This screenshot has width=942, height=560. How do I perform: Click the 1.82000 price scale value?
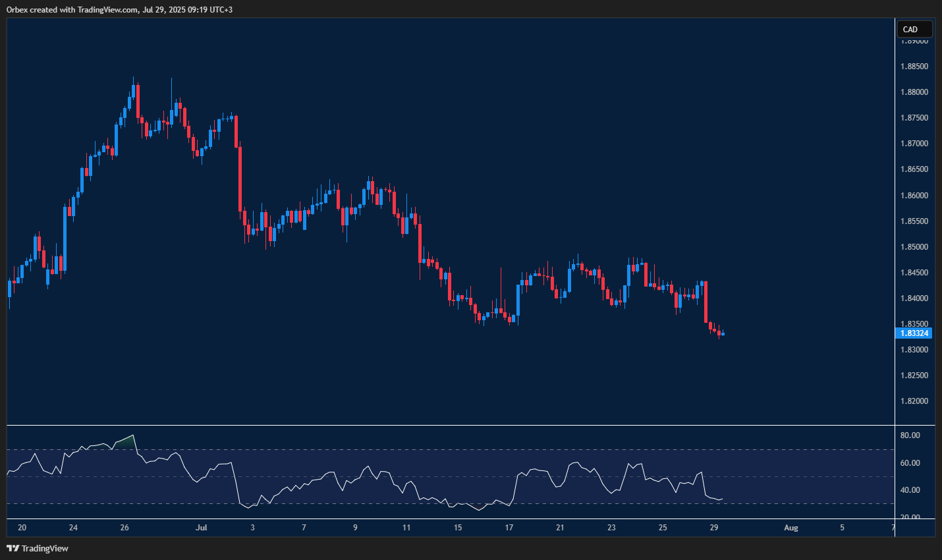pyautogui.click(x=914, y=401)
